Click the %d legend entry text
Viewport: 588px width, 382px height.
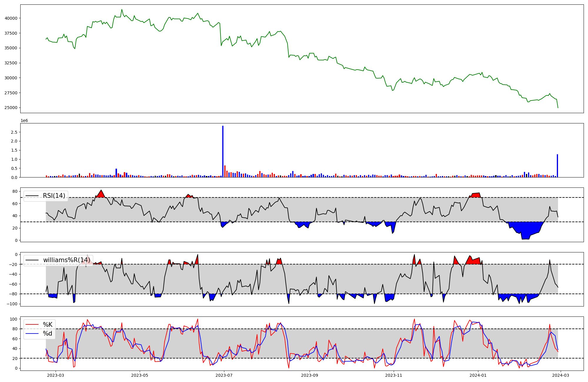click(48, 334)
